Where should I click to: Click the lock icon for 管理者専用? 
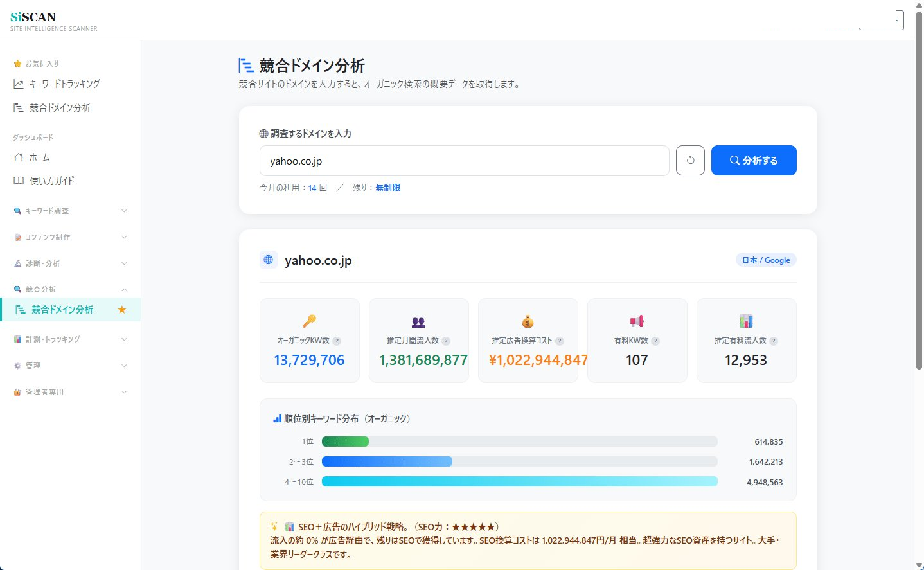18,392
